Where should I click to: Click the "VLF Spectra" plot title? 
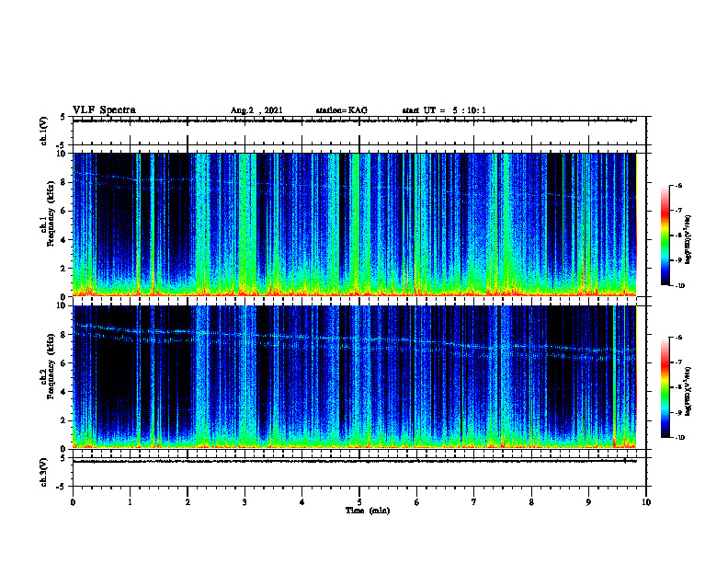tap(104, 110)
